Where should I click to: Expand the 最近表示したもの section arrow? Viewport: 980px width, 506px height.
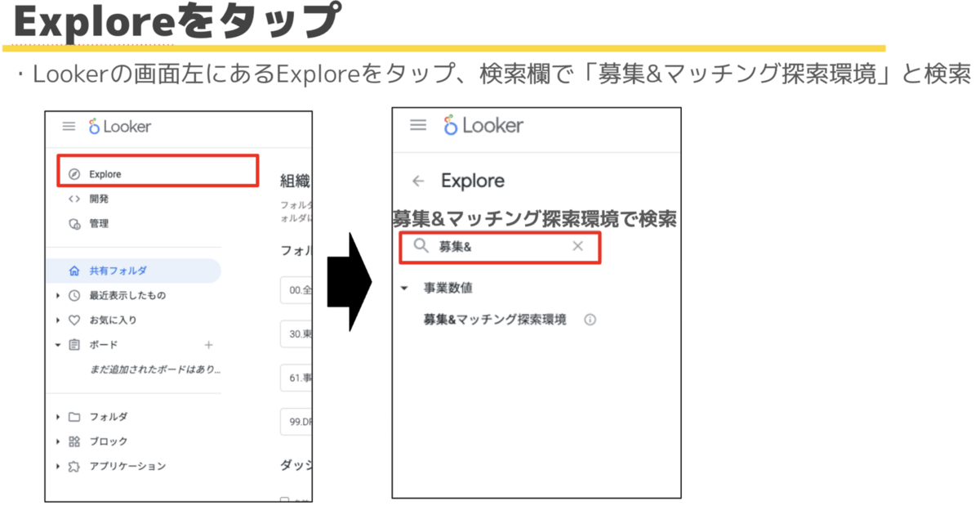(x=58, y=295)
